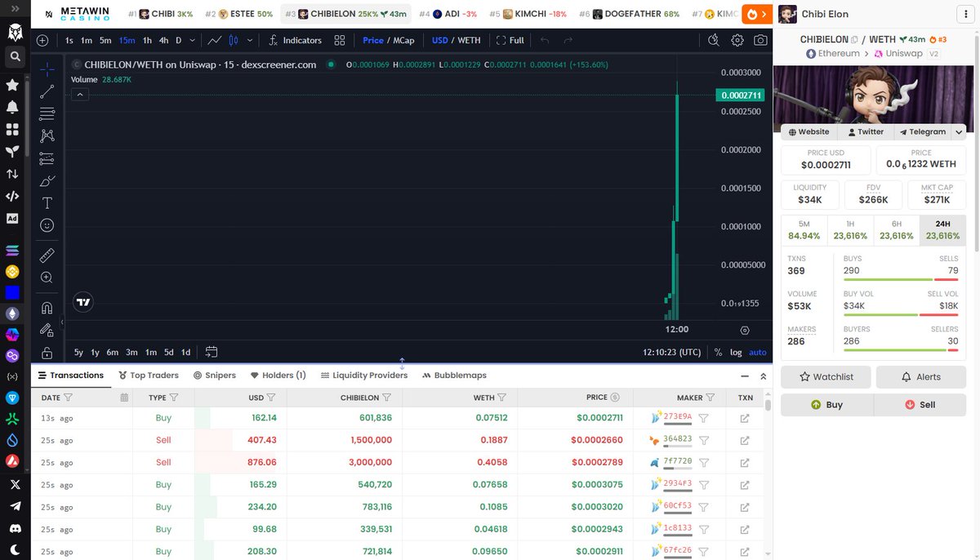Click maker address 273E9A
This screenshot has width=980, height=560.
[677, 416]
